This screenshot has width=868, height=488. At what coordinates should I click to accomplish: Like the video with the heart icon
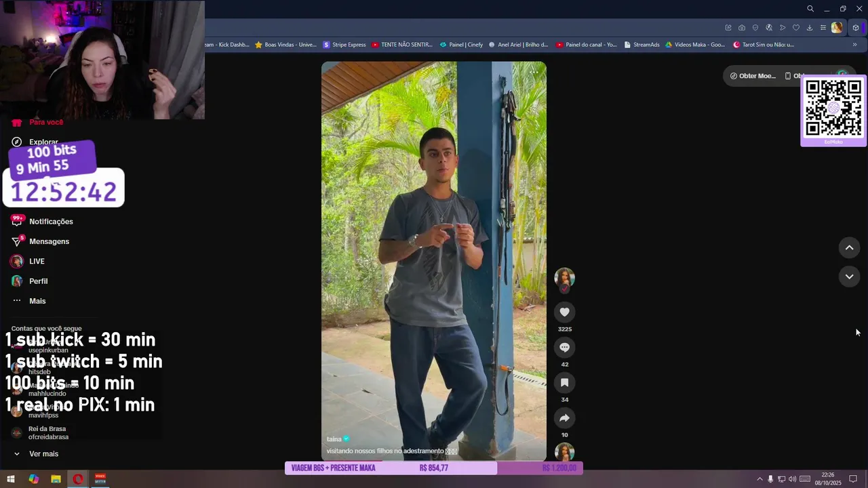click(564, 312)
